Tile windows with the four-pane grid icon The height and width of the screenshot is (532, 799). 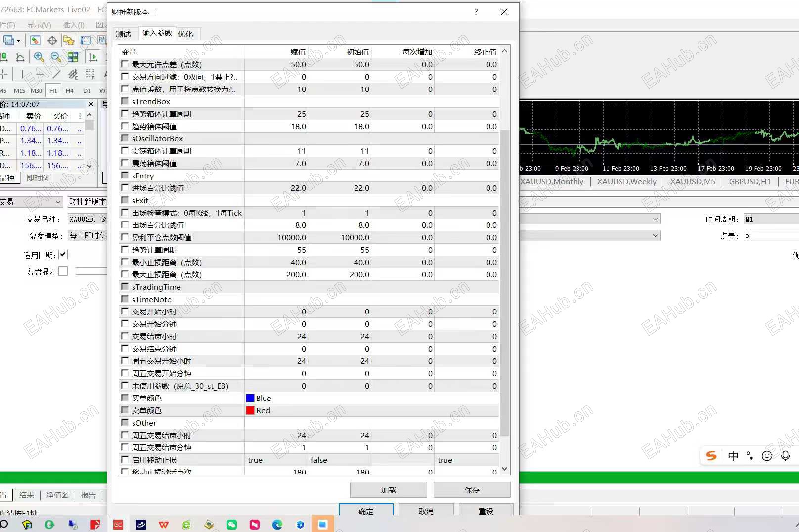click(73, 57)
